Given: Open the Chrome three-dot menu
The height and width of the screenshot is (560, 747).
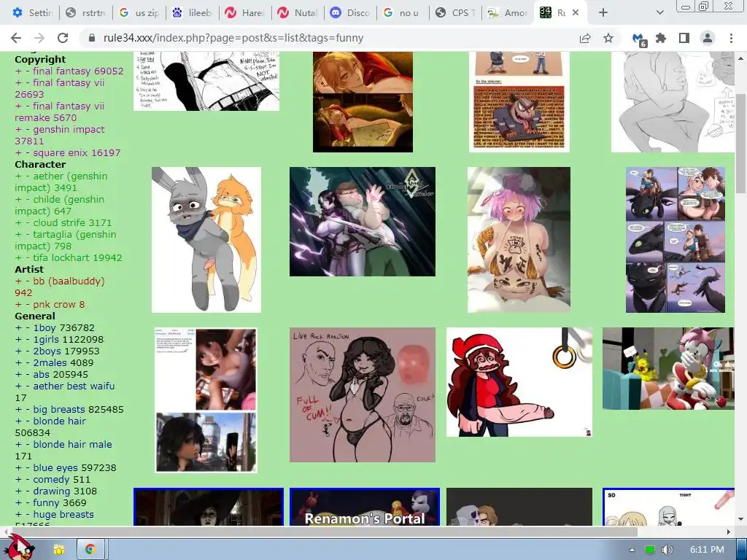Looking at the screenshot, I should (x=731, y=38).
